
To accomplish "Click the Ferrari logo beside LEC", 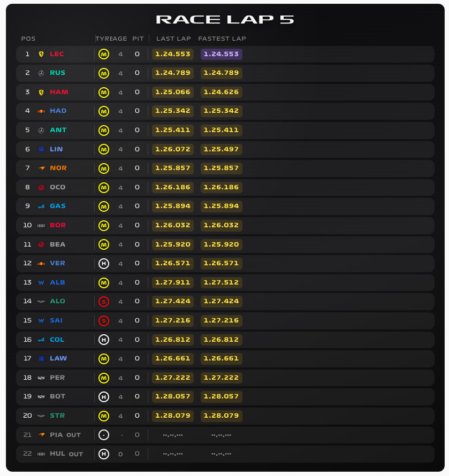I will point(41,54).
